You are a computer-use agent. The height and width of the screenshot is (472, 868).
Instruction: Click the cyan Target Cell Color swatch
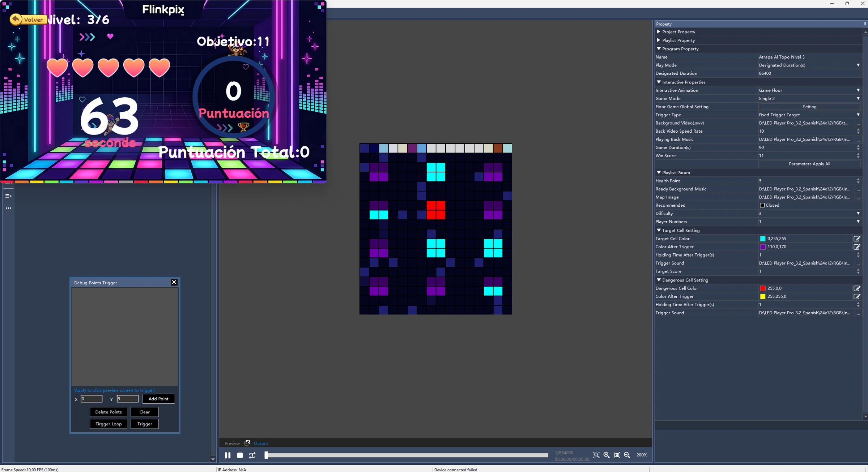tap(762, 239)
